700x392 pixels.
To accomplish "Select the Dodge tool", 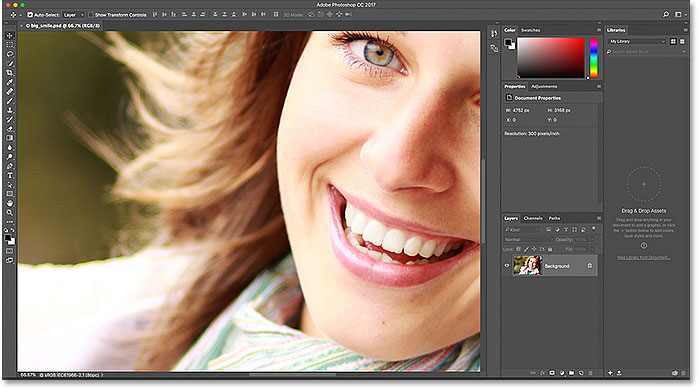I will click(10, 157).
